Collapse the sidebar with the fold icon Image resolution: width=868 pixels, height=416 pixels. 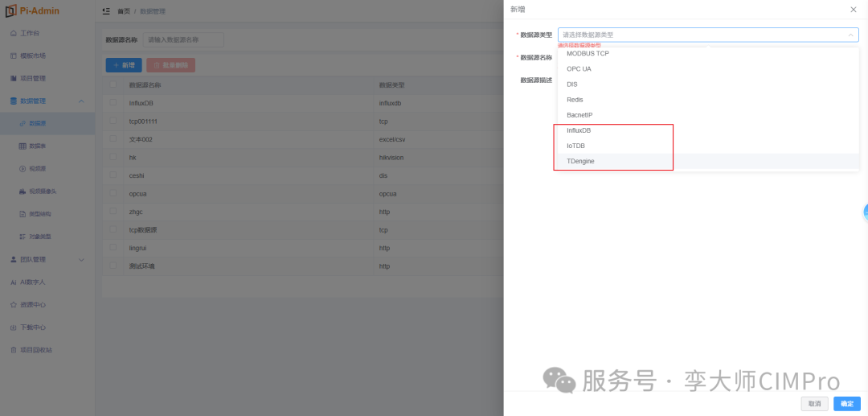coord(106,11)
